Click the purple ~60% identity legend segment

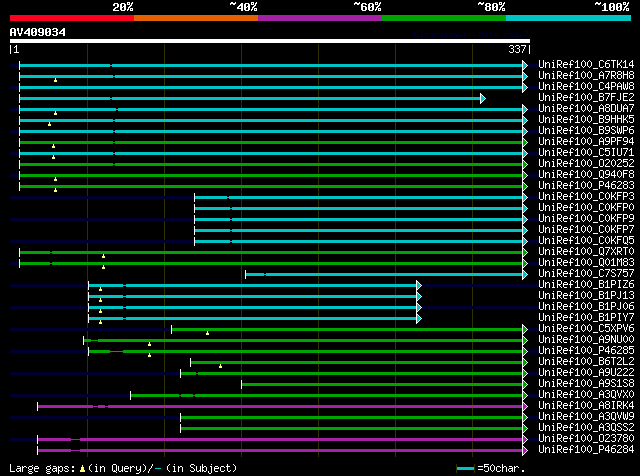(320, 18)
